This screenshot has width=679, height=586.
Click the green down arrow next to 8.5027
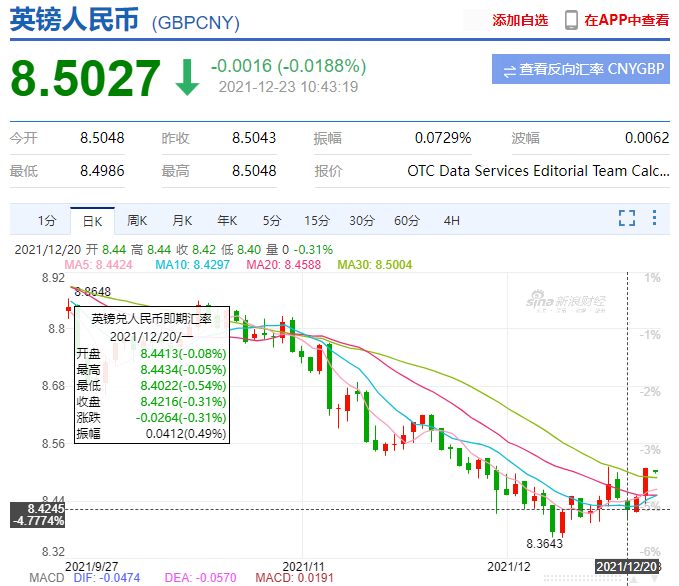point(187,79)
